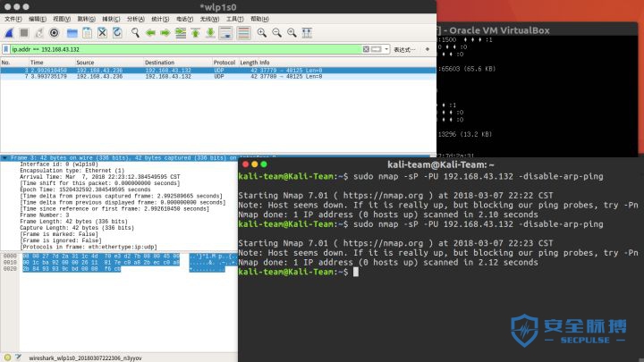Open capture options dialog icon

(x=54, y=33)
